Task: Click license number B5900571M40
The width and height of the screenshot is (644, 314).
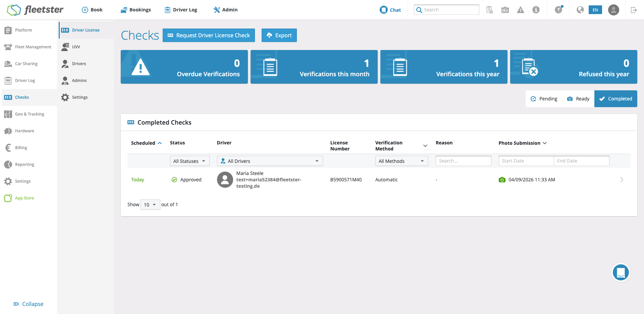Action: pyautogui.click(x=346, y=180)
